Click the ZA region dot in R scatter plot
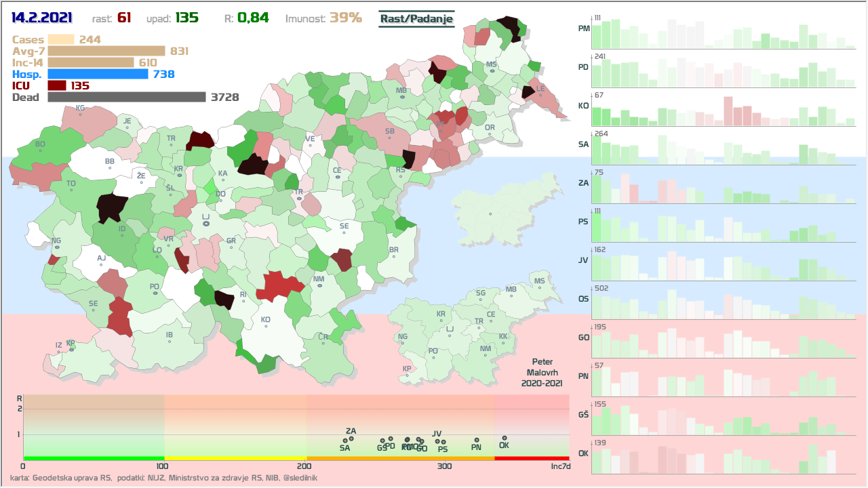 point(351,439)
